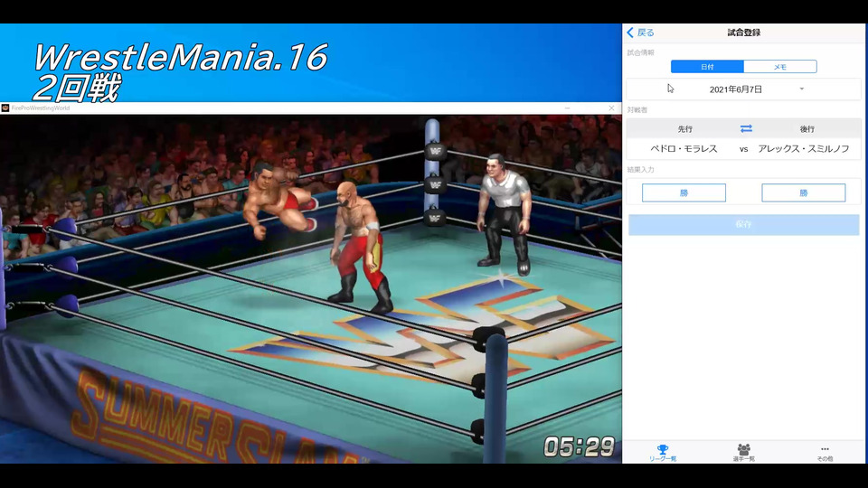Swap 先行 and 後行 with the arrows icon
The image size is (868, 488).
click(x=746, y=128)
